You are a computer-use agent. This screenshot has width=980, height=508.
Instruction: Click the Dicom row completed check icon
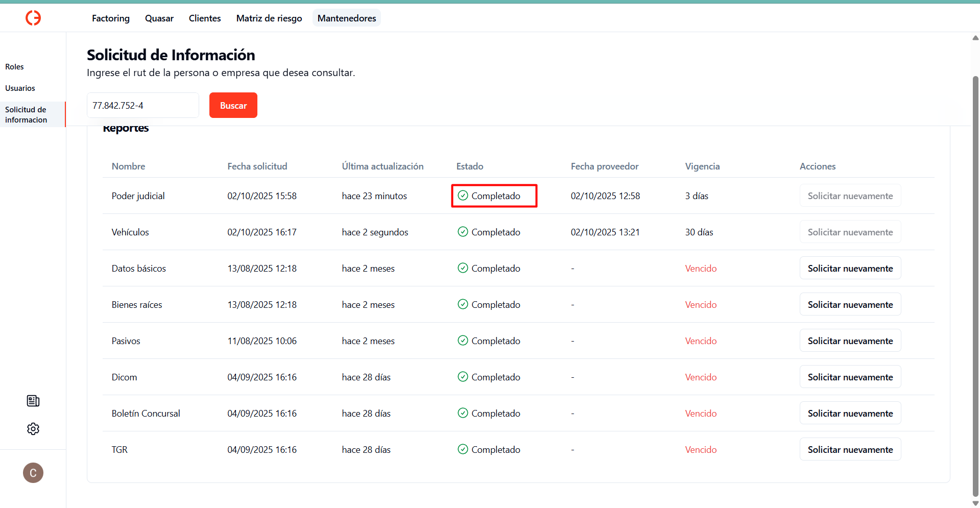pos(463,377)
